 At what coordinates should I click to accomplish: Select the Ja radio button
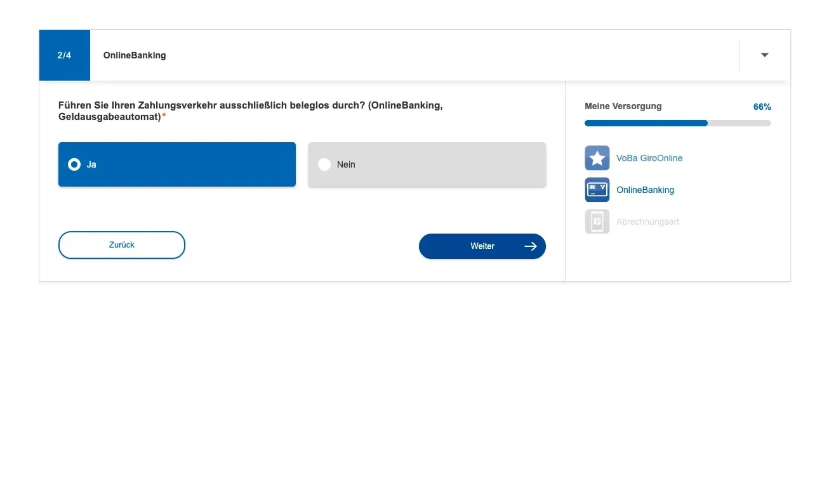pyautogui.click(x=74, y=164)
